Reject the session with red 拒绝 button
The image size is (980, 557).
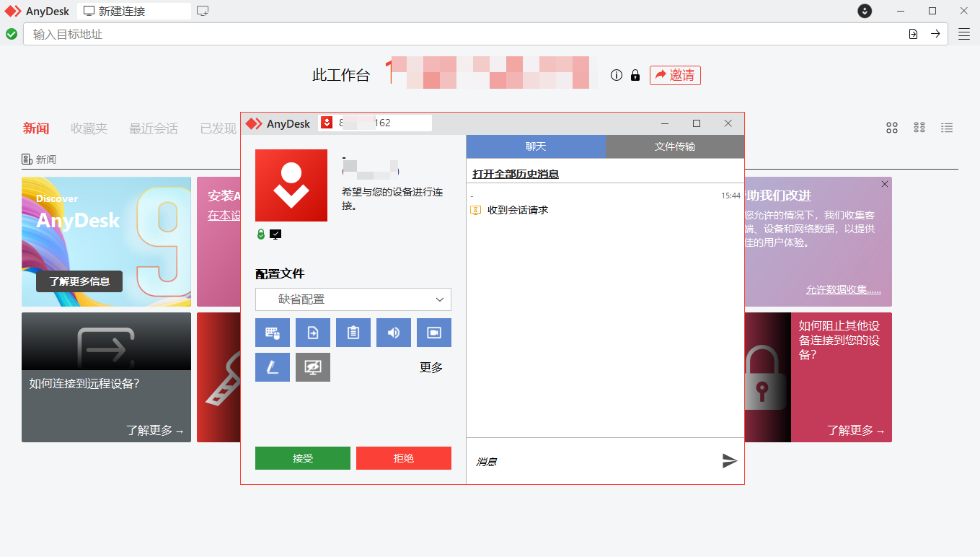(404, 458)
